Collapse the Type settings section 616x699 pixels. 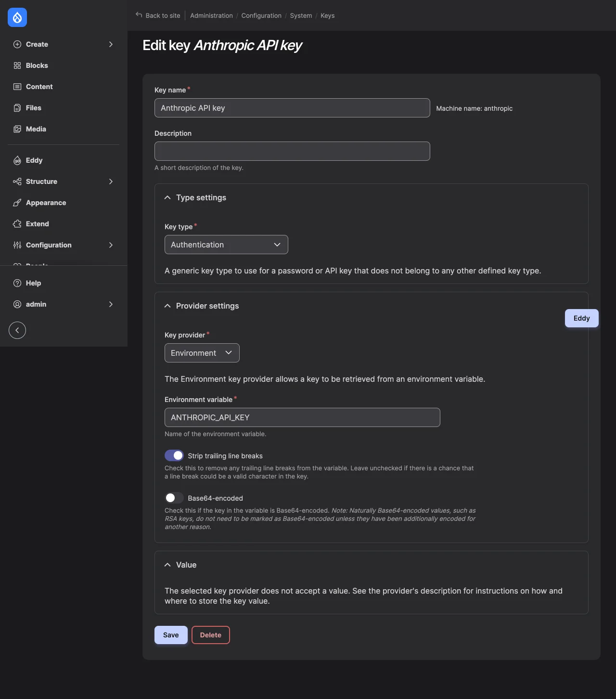[x=167, y=197]
